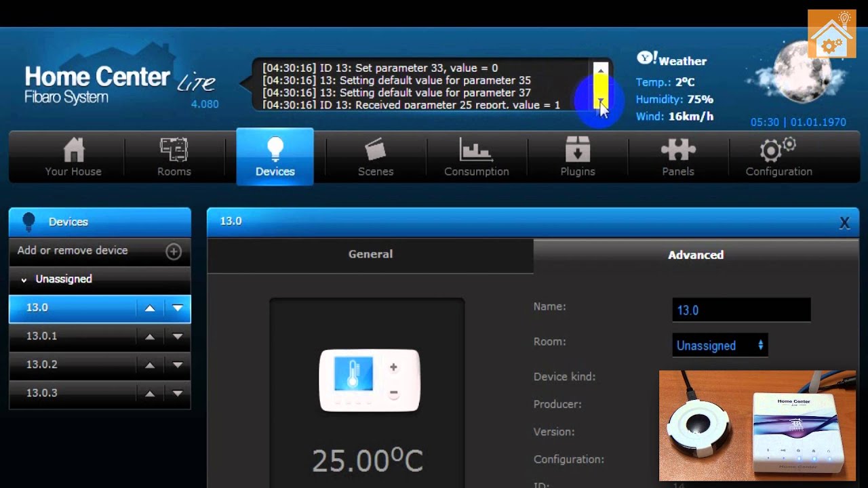The width and height of the screenshot is (868, 488).
Task: Move device 13.0.1 up
Action: click(150, 336)
